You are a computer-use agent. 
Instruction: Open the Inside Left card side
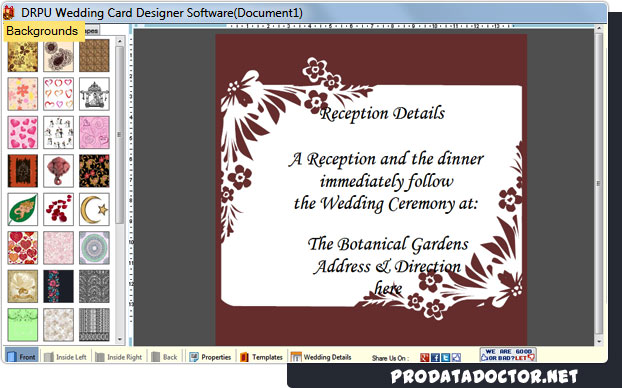coord(65,357)
